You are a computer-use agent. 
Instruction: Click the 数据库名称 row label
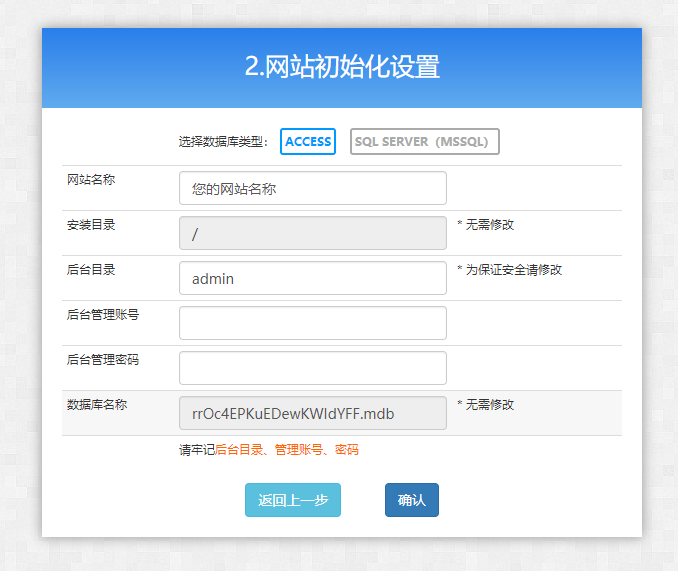(97, 405)
